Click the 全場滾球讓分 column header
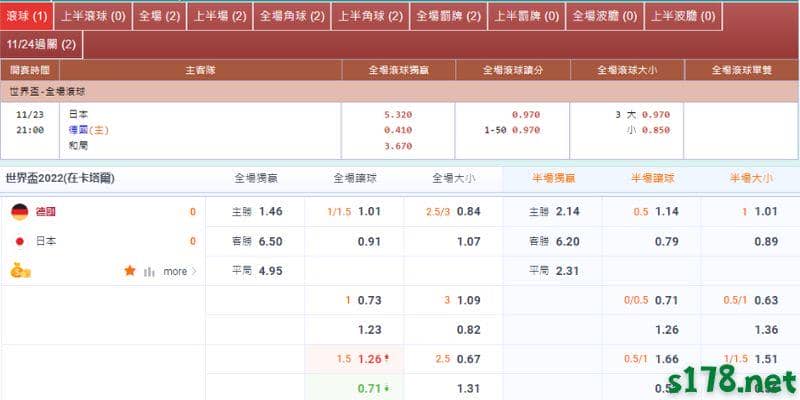Screen dimensions: 800x400 513,70
